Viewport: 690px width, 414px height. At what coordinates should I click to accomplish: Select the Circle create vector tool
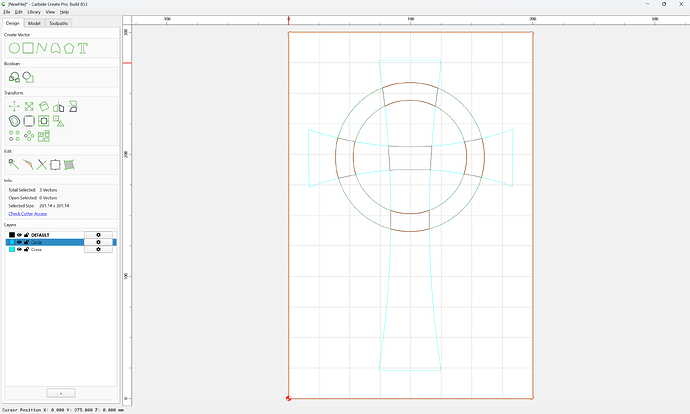click(x=14, y=48)
